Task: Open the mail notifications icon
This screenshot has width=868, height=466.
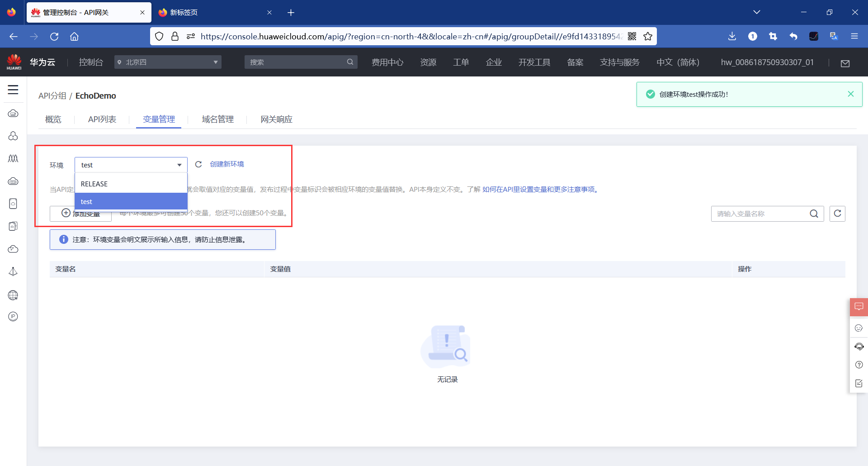Action: [845, 63]
